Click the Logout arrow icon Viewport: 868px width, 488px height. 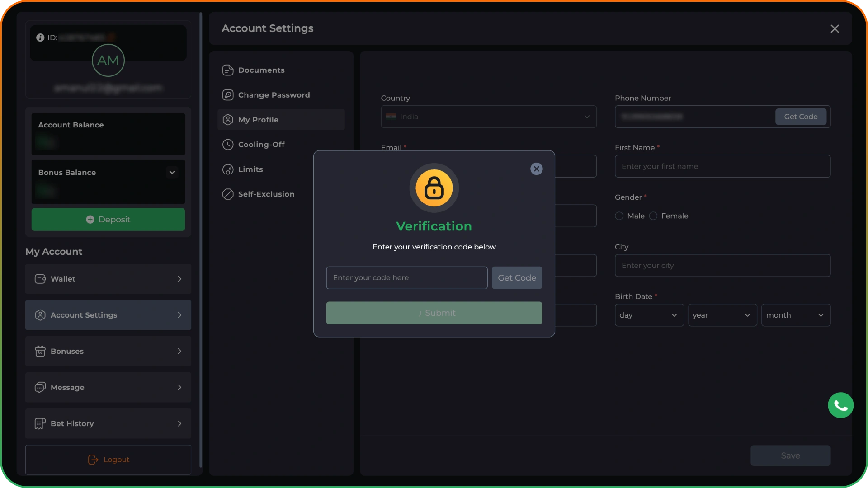click(93, 460)
